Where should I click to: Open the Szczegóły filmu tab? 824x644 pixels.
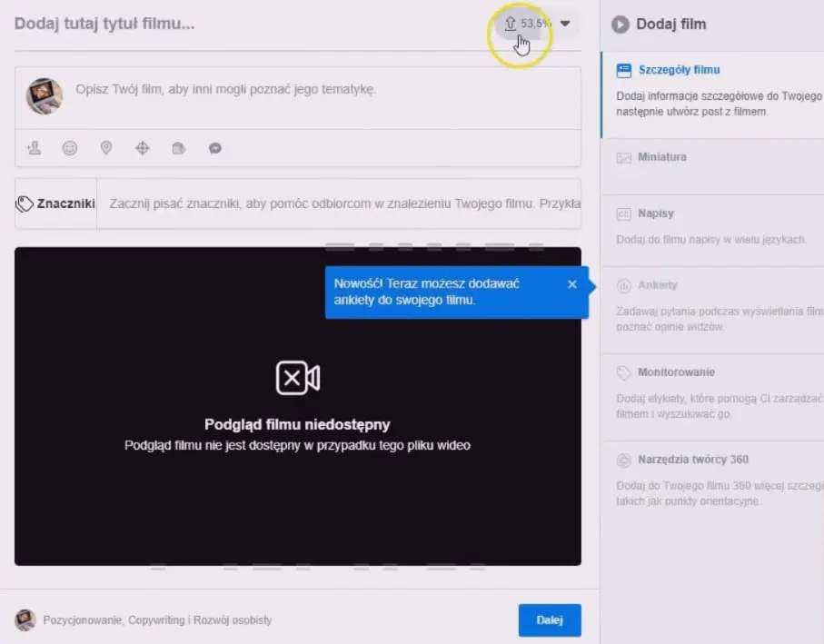(712, 95)
